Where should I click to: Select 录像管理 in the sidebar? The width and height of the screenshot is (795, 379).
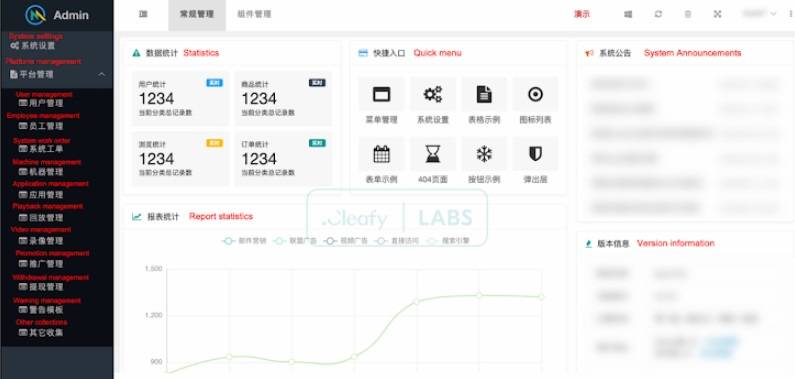[x=41, y=241]
